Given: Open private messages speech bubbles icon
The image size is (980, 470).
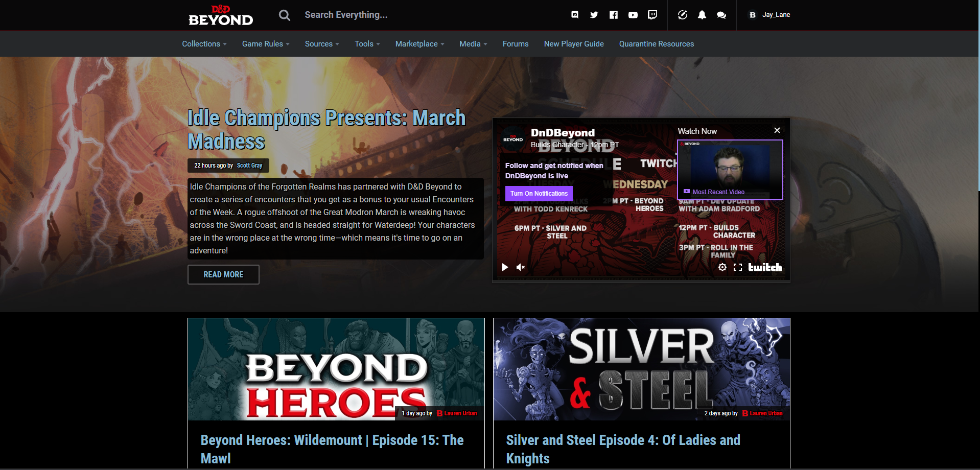Looking at the screenshot, I should 721,15.
